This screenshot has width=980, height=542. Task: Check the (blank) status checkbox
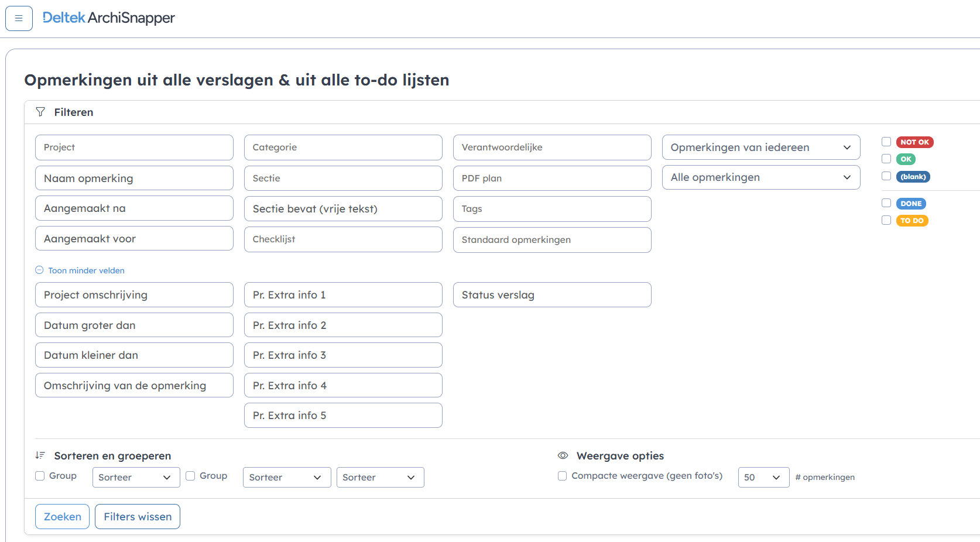coord(886,176)
